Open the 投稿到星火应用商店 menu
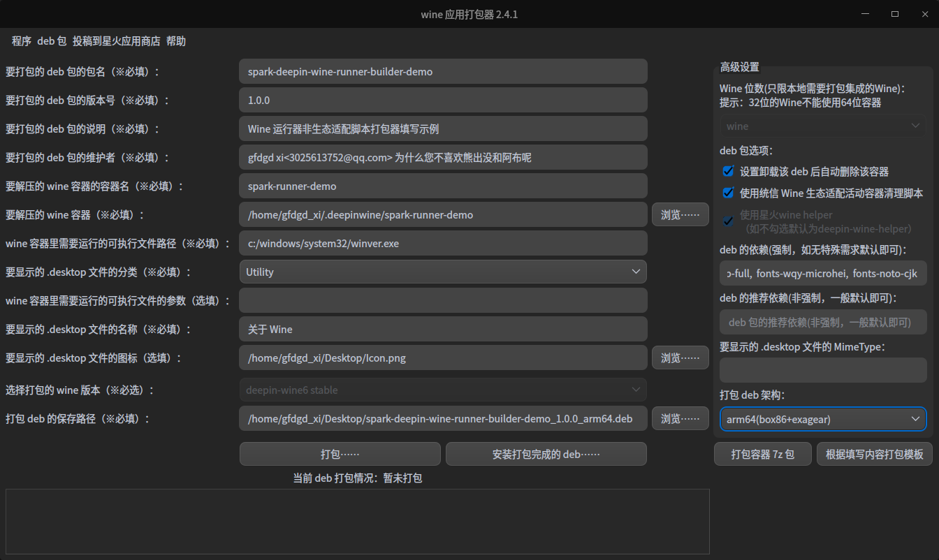The height and width of the screenshot is (560, 939). point(116,41)
